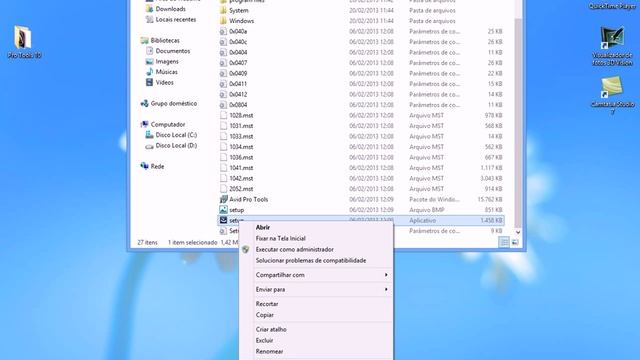Select Executar como administrador

click(294, 249)
